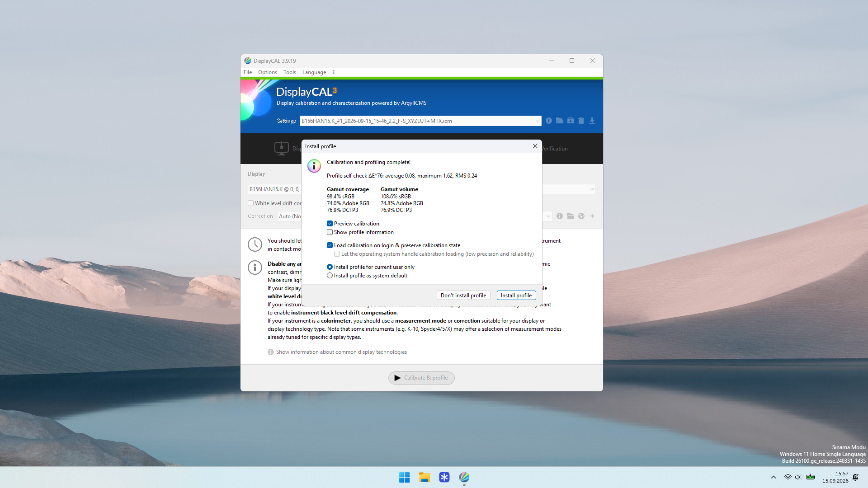Click the plus icon to create correction
The image size is (868, 488).
[592, 216]
